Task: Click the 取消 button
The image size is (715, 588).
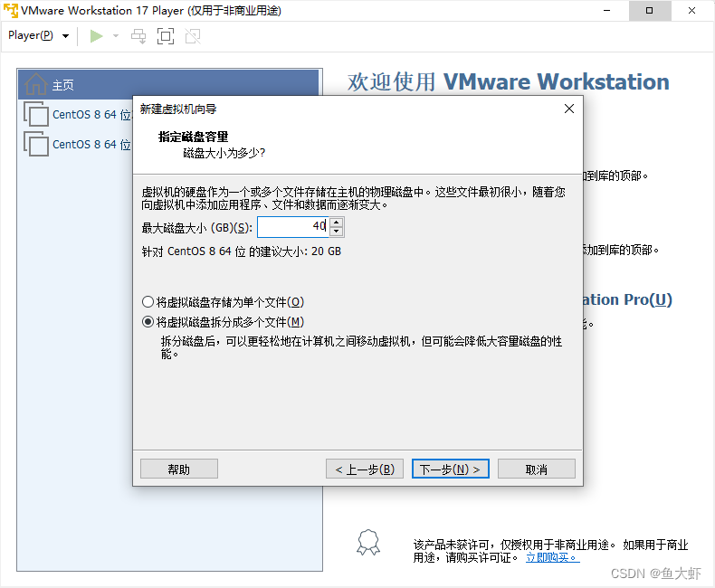Action: (x=536, y=469)
